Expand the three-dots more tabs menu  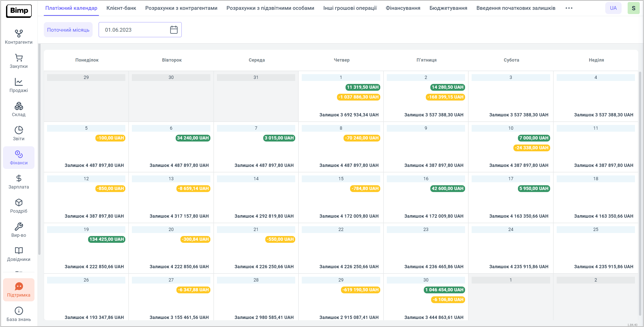[x=569, y=8]
